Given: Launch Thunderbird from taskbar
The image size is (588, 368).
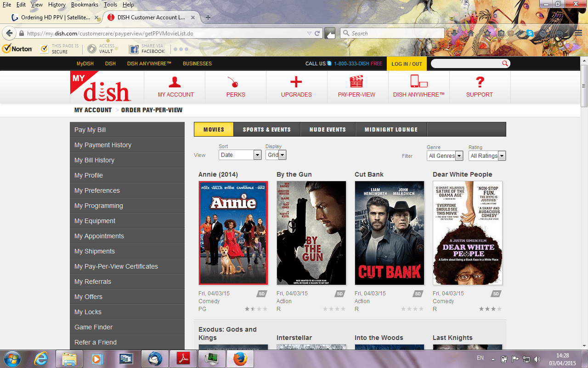Looking at the screenshot, I should [155, 358].
